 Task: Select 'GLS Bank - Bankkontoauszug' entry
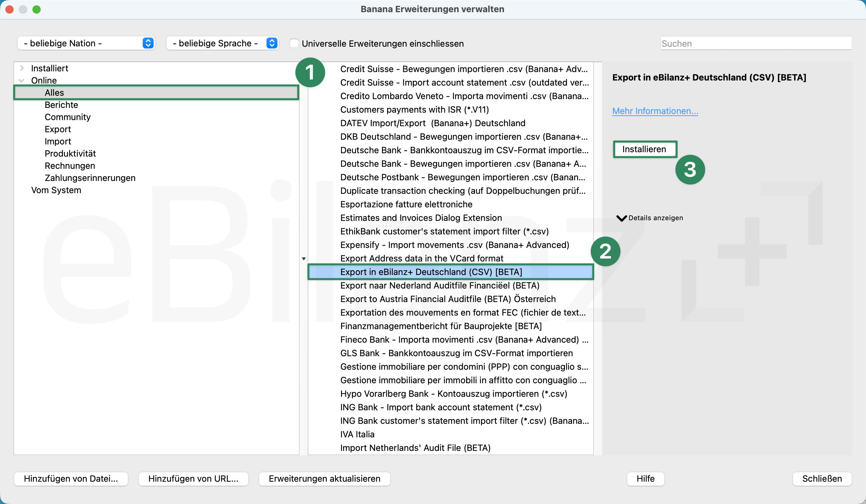pyautogui.click(x=451, y=353)
